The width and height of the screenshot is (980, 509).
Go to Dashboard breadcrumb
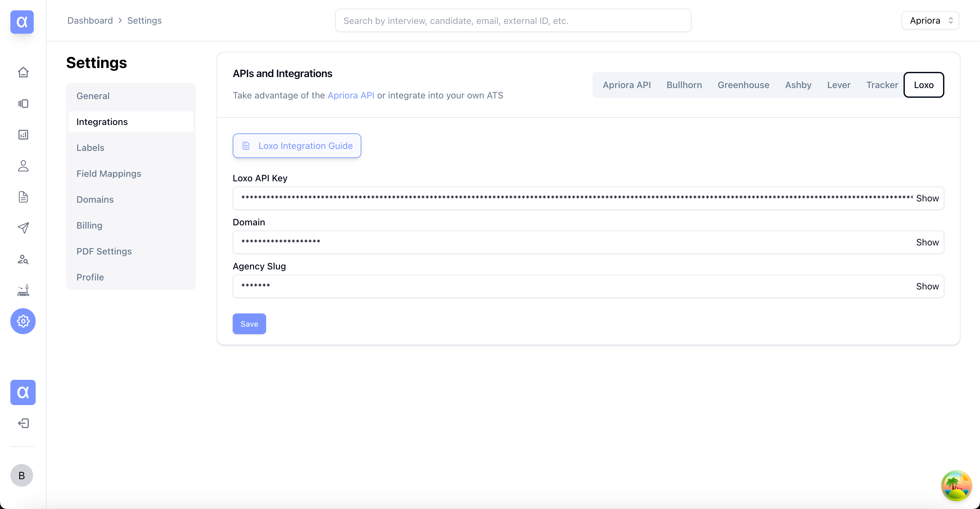point(90,20)
